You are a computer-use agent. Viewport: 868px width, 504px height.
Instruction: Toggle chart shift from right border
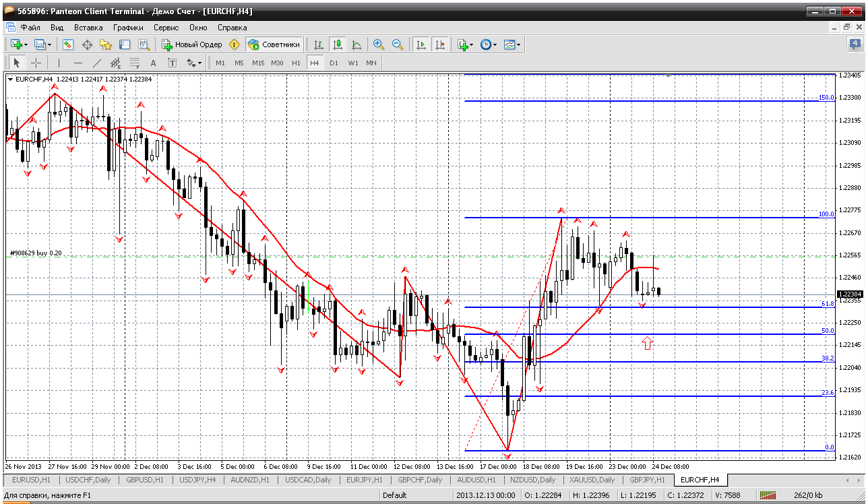(440, 44)
